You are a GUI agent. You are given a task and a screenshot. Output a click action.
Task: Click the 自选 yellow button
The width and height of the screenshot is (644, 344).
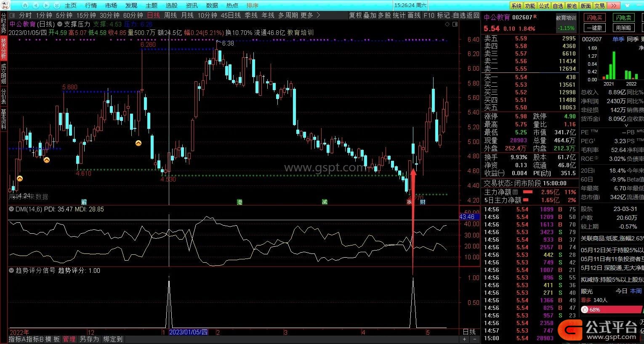tap(558, 6)
